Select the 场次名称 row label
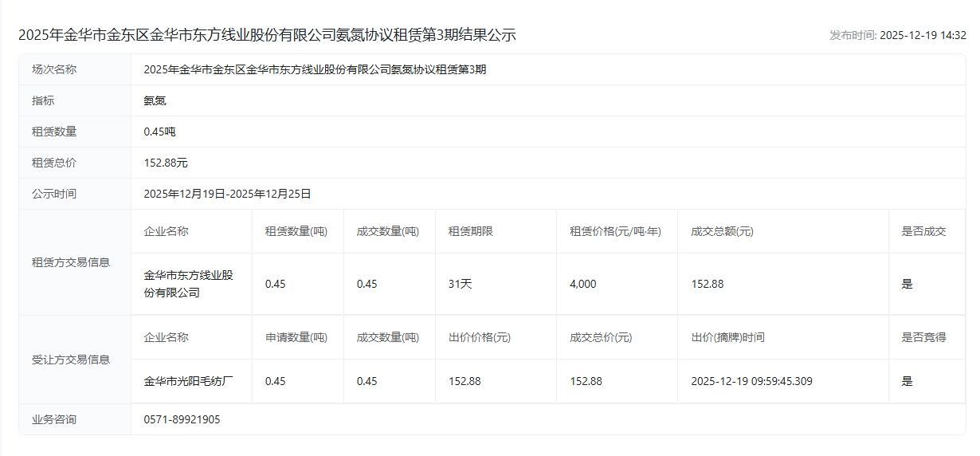This screenshot has height=456, width=980. tap(54, 69)
